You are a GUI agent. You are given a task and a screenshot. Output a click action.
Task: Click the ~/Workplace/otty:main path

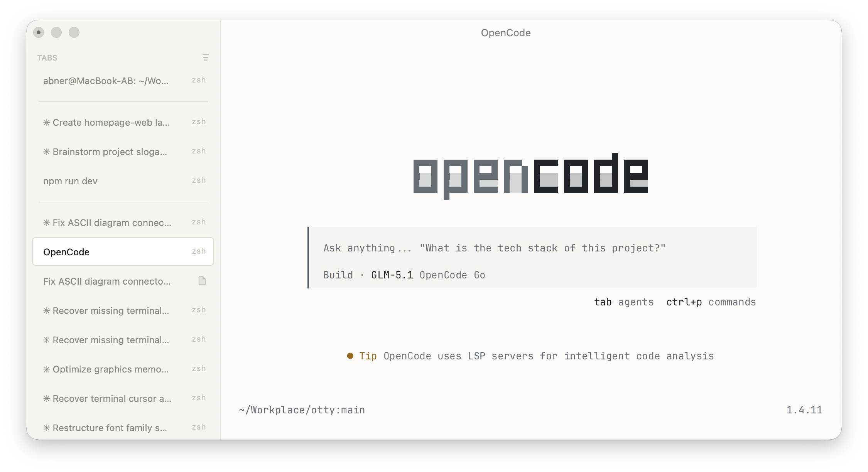(302, 410)
